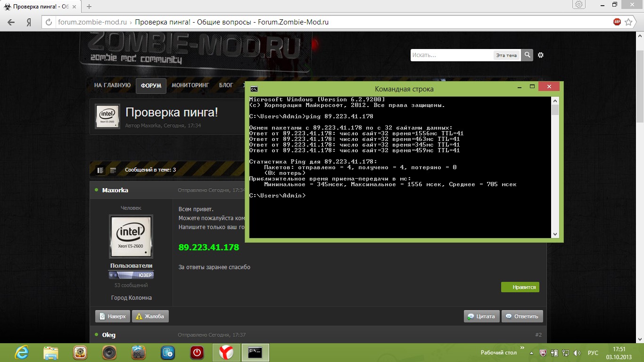Open Maxorka's profile from post header

[x=115, y=190]
